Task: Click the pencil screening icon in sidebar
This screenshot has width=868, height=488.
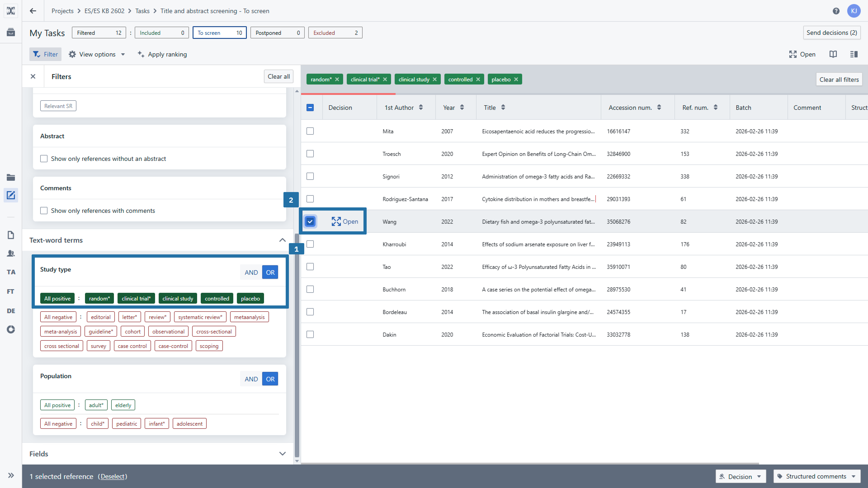Action: point(11,195)
